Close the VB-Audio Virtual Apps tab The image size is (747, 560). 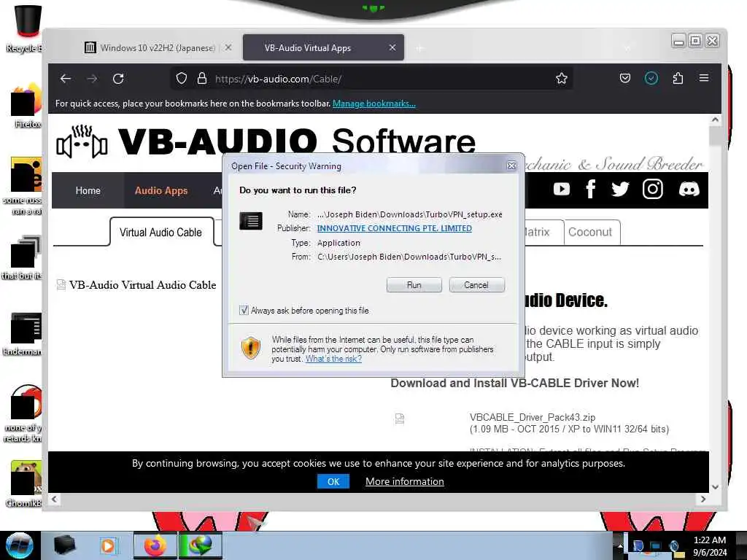[392, 47]
